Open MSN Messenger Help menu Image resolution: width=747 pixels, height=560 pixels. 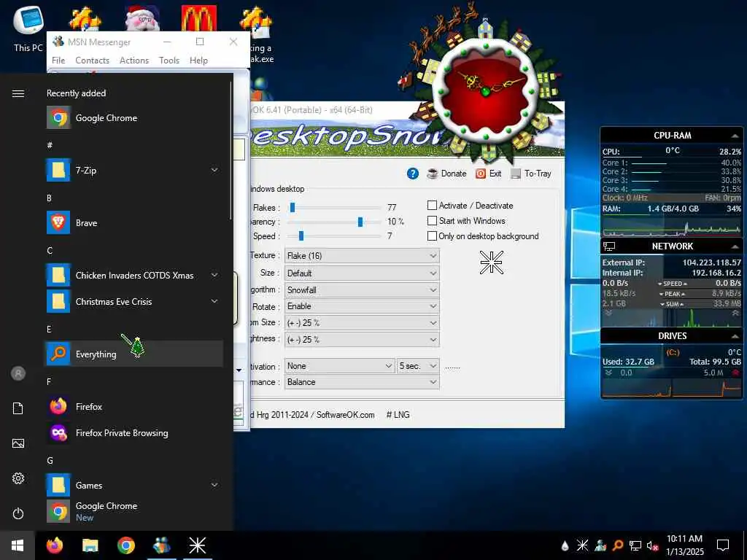coord(198,61)
